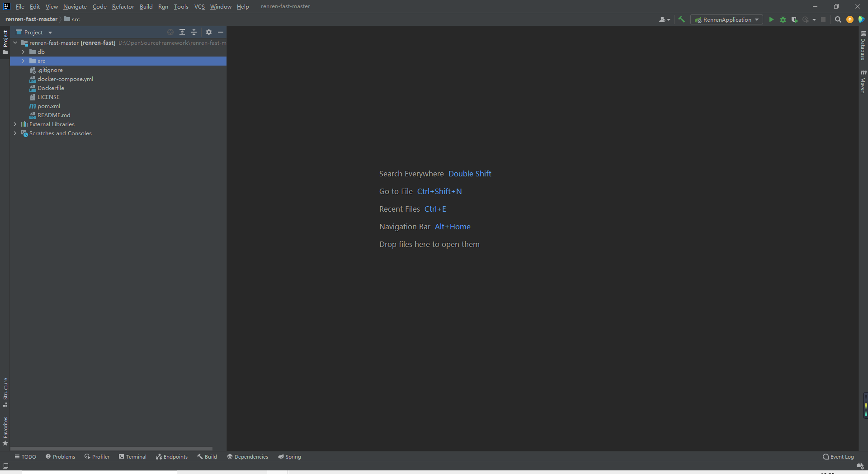Open the VCS menu
868x474 pixels.
coord(199,6)
